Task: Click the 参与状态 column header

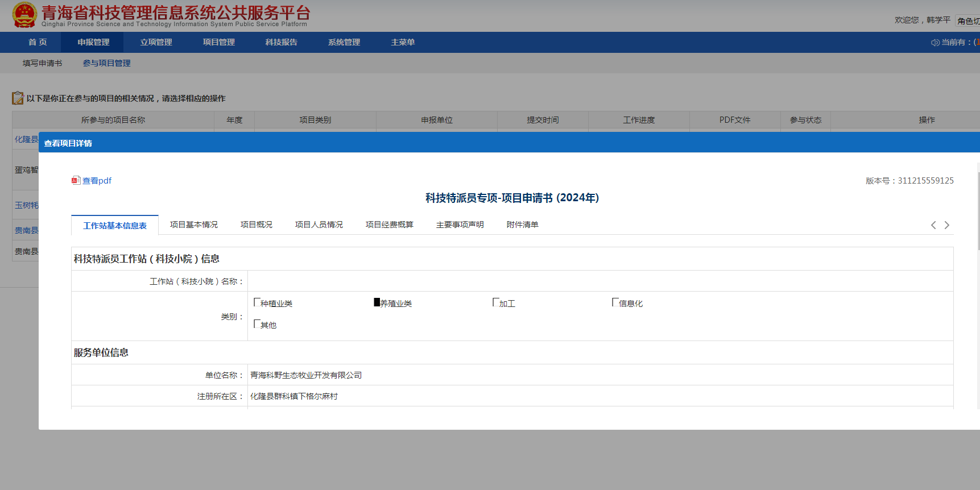Action: tap(805, 120)
